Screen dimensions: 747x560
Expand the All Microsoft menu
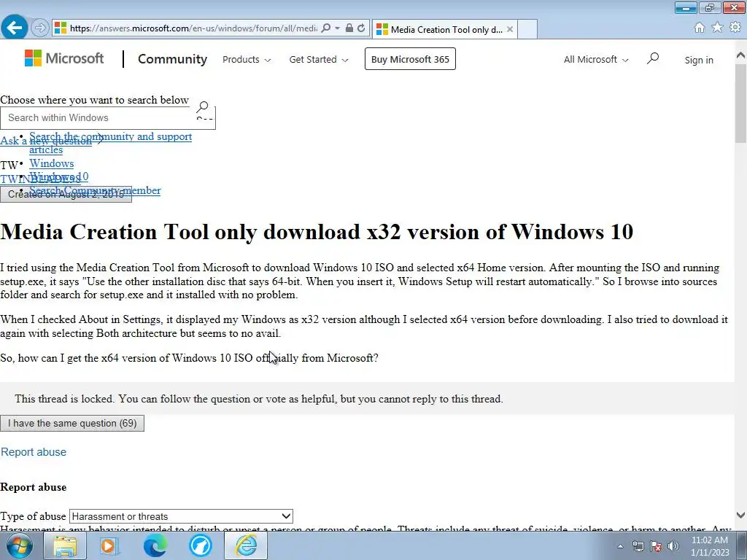click(596, 60)
